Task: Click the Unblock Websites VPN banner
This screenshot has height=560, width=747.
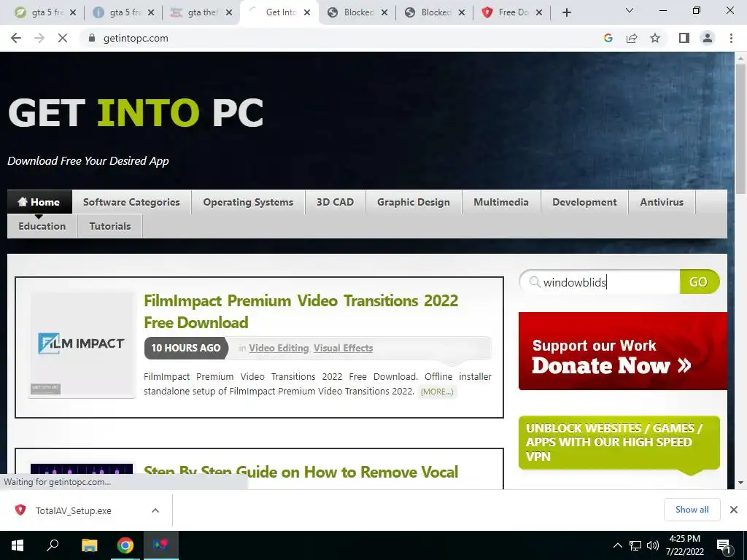Action: point(619,443)
